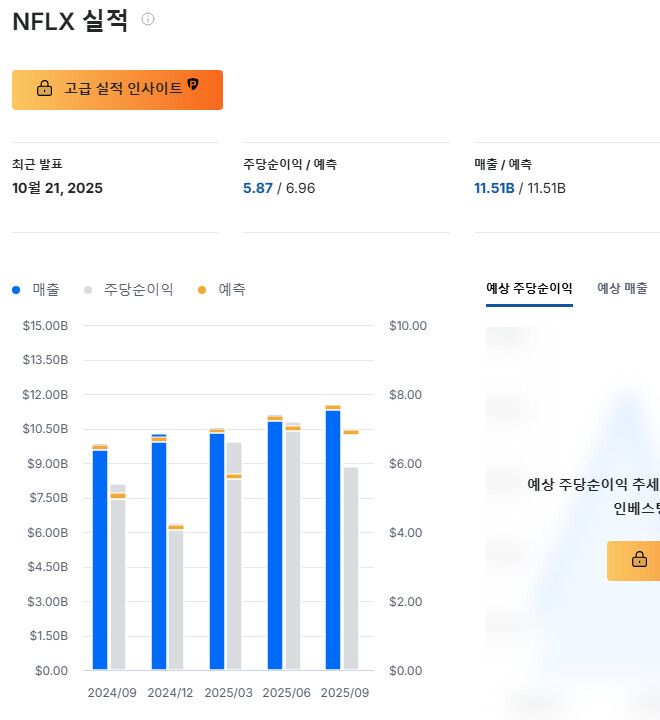
Task: Click the gray 주당순이익 legend dot
Action: 88,290
